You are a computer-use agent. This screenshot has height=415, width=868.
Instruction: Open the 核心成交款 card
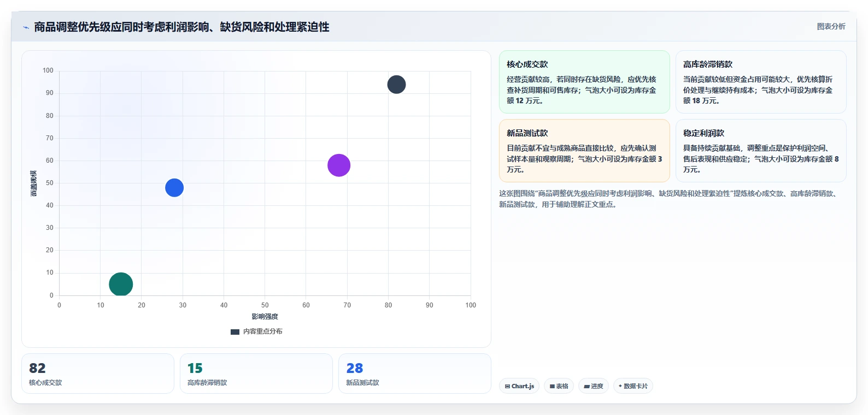pos(584,82)
